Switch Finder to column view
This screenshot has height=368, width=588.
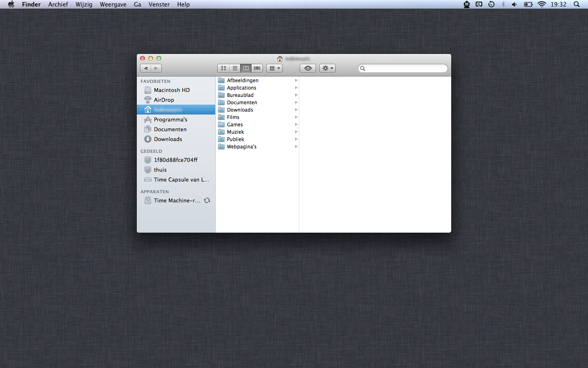coord(246,68)
